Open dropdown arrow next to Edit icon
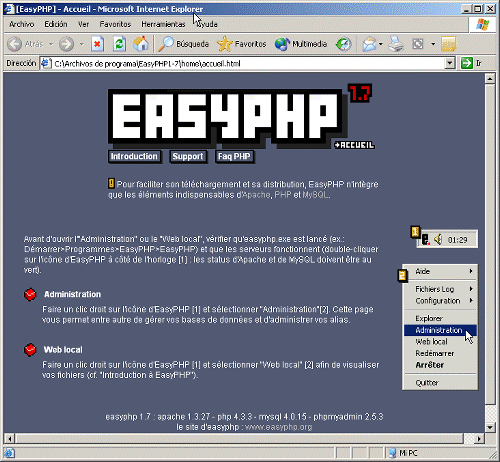The image size is (500, 462). pyautogui.click(x=433, y=44)
